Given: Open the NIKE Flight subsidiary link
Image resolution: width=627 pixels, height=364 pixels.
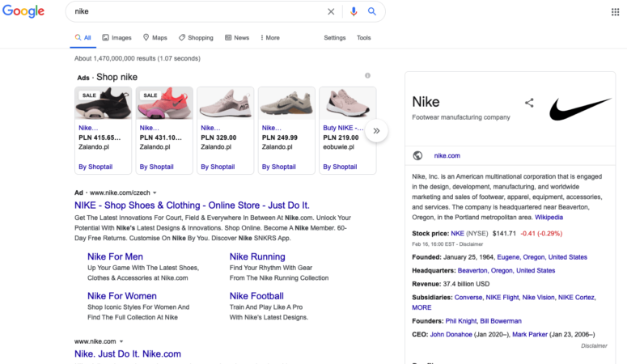Looking at the screenshot, I should click(502, 297).
